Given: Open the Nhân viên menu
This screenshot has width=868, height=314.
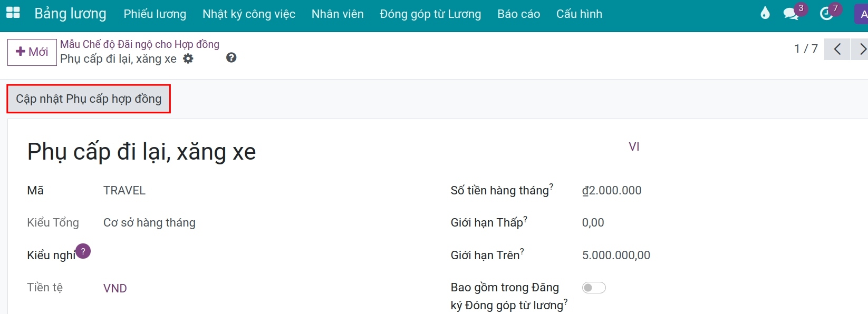Looking at the screenshot, I should tap(337, 14).
